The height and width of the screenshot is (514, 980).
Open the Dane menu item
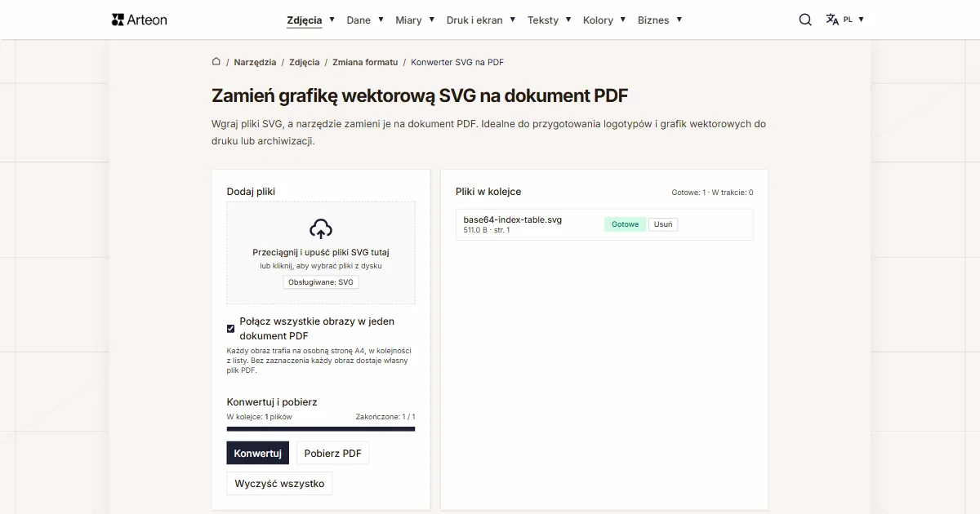(x=359, y=20)
